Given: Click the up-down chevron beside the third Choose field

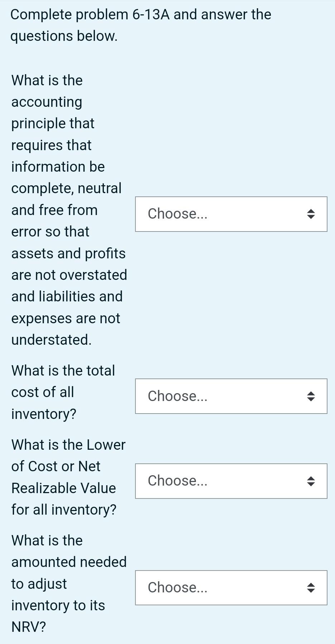Looking at the screenshot, I should click(311, 481).
